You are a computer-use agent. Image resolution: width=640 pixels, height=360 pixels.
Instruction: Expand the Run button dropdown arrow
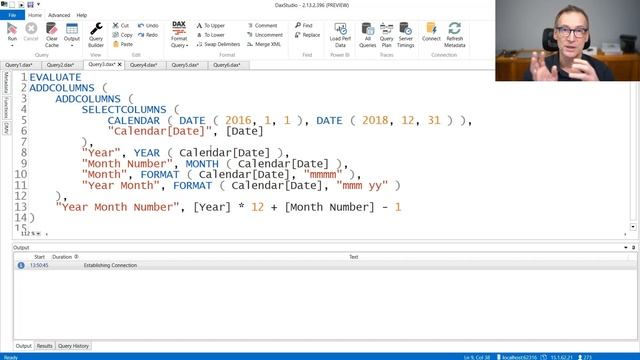(12, 45)
